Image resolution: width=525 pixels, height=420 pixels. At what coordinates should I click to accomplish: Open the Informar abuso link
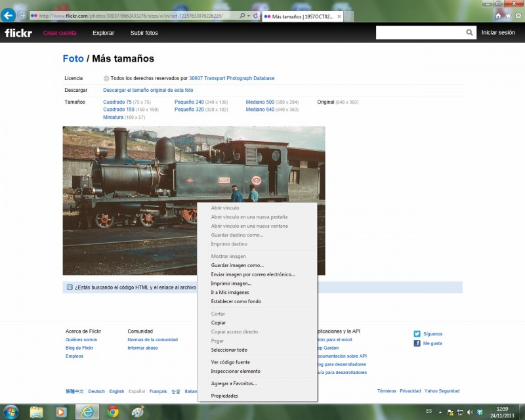click(142, 348)
